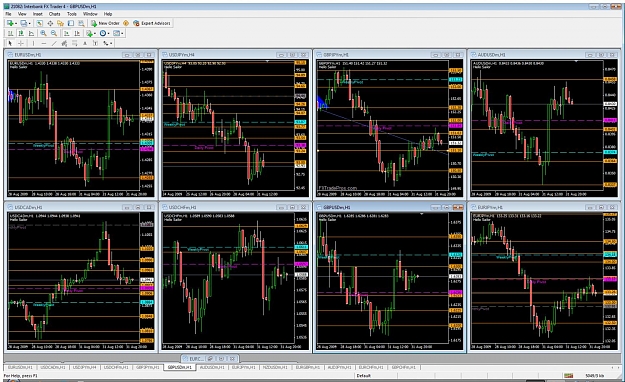Switch to the USDCADm,H1 chart tab
This screenshot has height=382, width=625.
[x=52, y=367]
